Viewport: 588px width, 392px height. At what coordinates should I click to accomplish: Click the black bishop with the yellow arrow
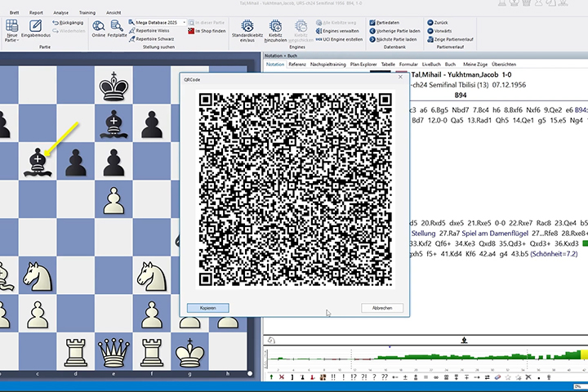tap(38, 162)
